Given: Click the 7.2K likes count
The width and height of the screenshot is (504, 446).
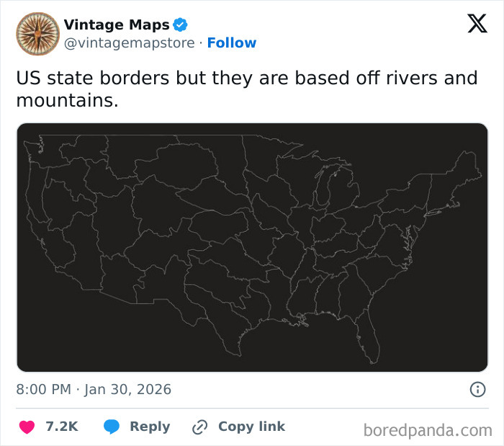Looking at the screenshot, I should pyautogui.click(x=61, y=427).
